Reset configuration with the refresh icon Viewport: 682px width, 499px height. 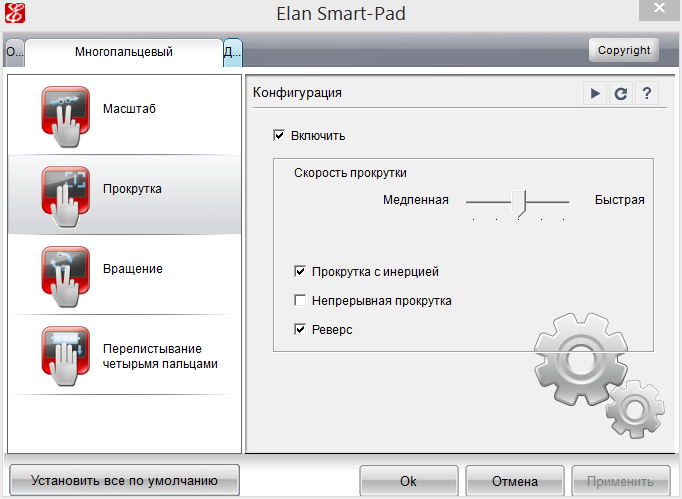(x=621, y=93)
